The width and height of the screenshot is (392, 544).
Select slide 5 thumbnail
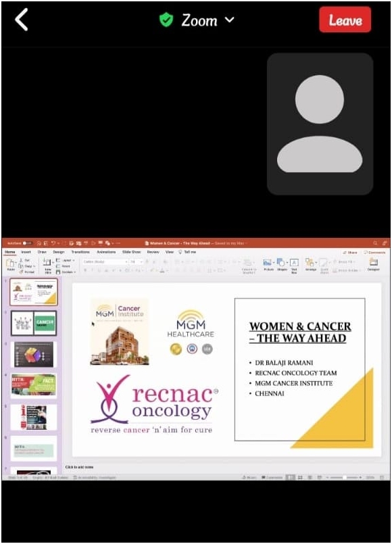(34, 417)
